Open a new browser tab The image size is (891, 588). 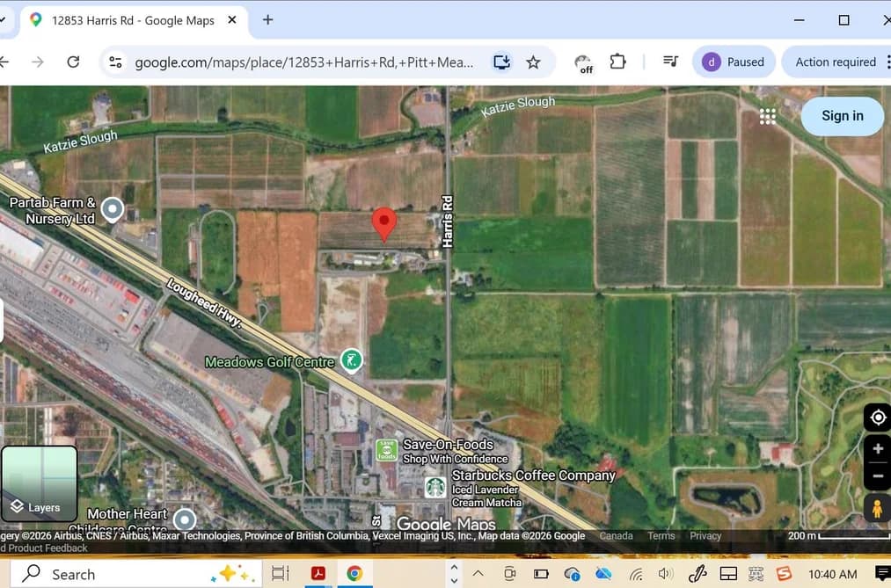(x=267, y=20)
